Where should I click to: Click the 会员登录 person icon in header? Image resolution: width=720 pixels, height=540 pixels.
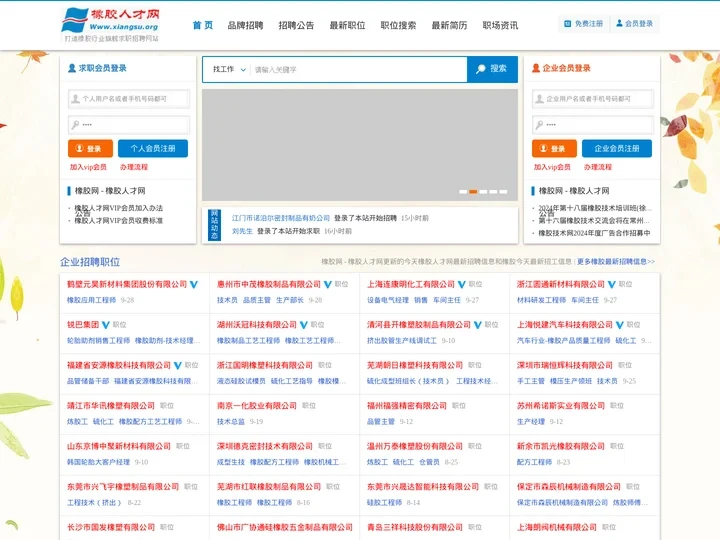click(x=619, y=23)
